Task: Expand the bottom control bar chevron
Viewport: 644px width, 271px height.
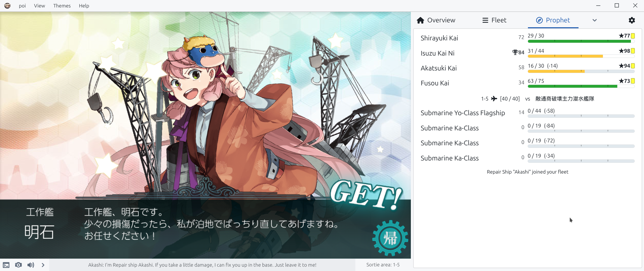Action: [43, 265]
